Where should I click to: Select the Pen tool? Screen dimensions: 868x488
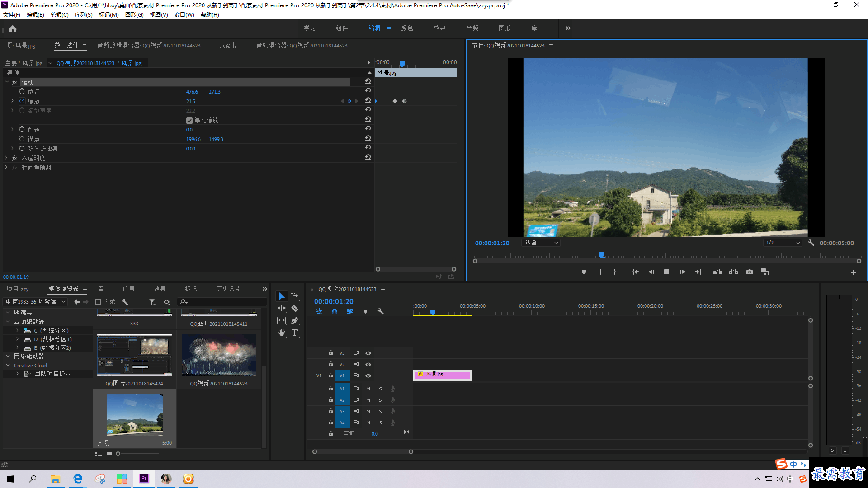click(x=295, y=320)
